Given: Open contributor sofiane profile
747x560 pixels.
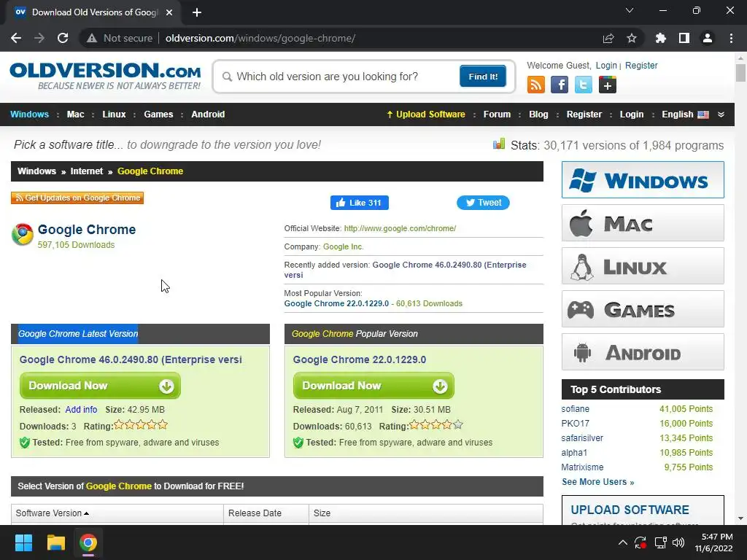Looking at the screenshot, I should (x=575, y=409).
